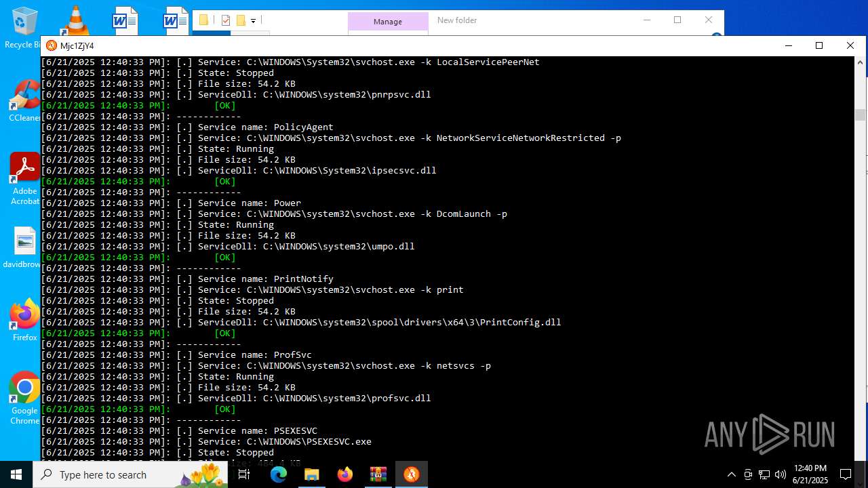
Task: Click the ServiceDll pnrpsvc.dll line
Action: (236, 94)
